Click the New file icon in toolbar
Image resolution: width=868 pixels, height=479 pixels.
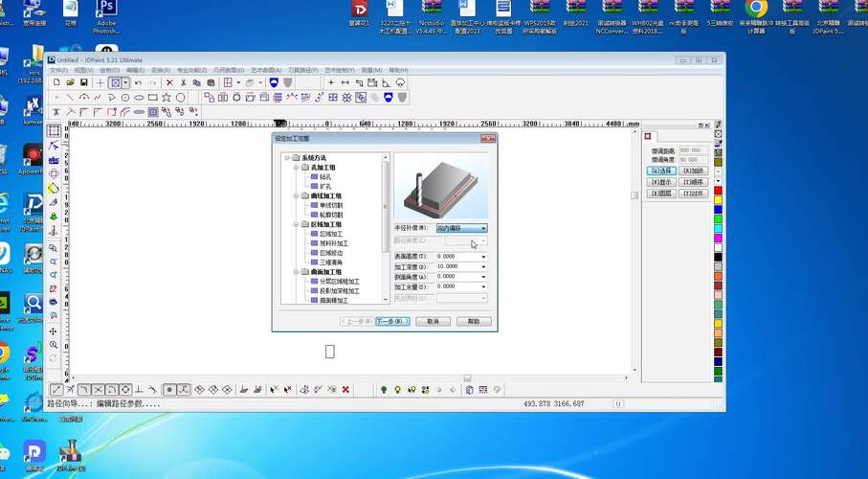click(x=56, y=82)
